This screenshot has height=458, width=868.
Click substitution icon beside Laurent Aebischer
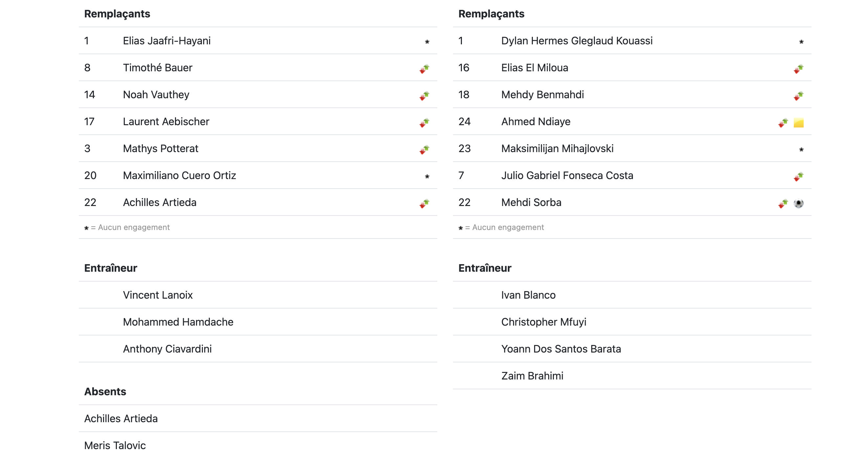point(424,123)
